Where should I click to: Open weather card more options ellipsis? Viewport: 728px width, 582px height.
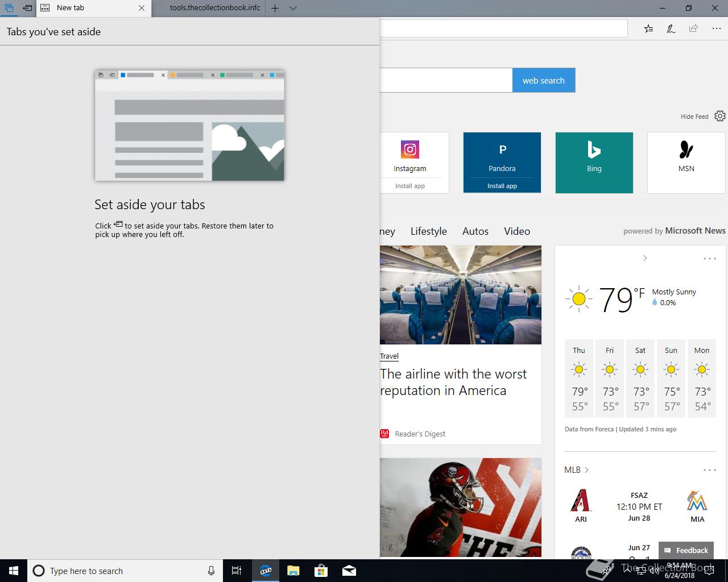[x=710, y=259]
